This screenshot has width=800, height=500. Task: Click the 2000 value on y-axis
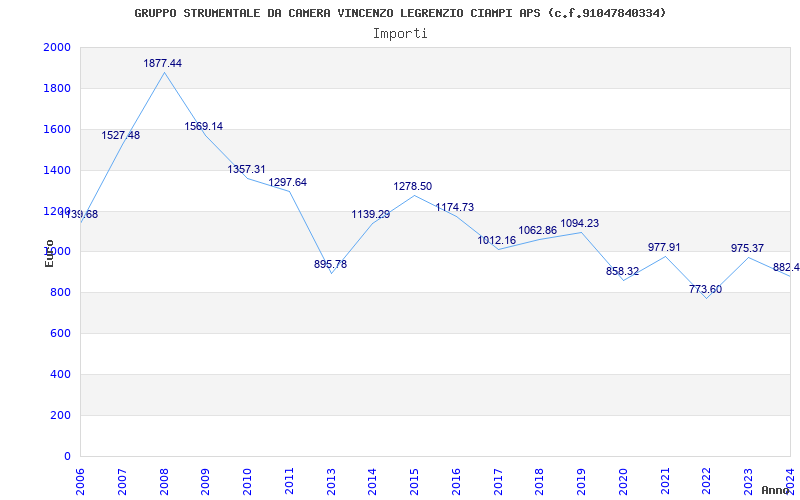click(57, 47)
